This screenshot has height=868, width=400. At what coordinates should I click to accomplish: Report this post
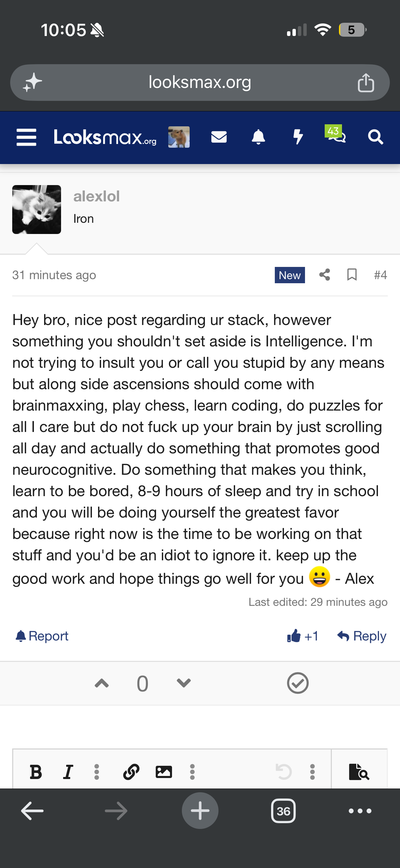pos(42,636)
